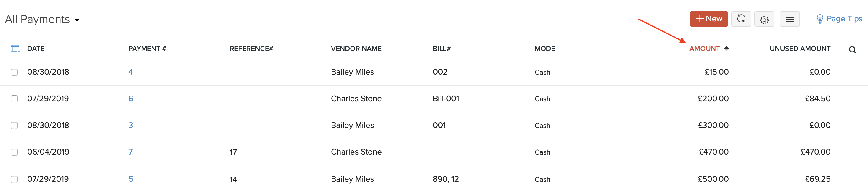Screen dimensions: 868x193
Task: Click the plus New button
Action: 708,19
